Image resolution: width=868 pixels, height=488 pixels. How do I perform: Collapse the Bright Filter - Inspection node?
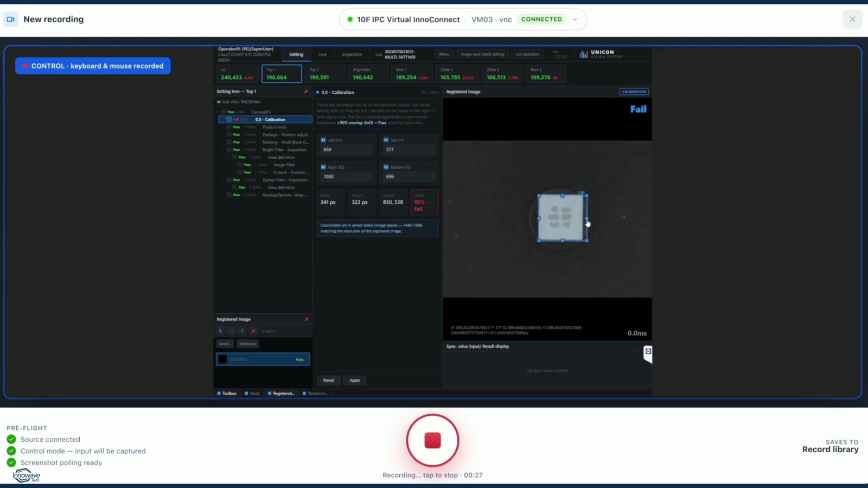click(222, 150)
